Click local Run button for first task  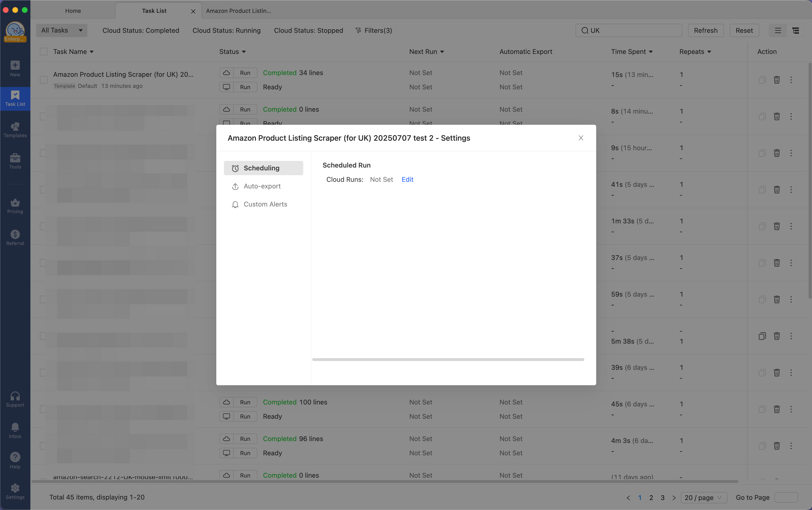coord(245,87)
